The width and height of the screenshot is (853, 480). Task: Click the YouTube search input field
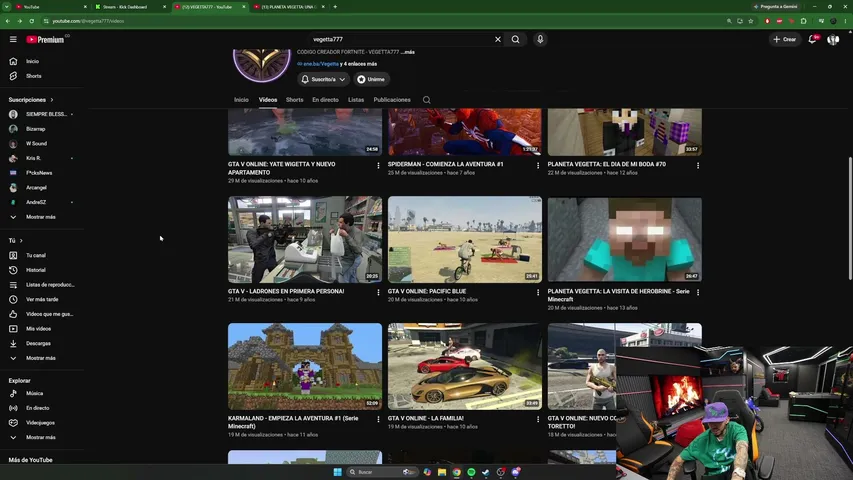coord(400,39)
